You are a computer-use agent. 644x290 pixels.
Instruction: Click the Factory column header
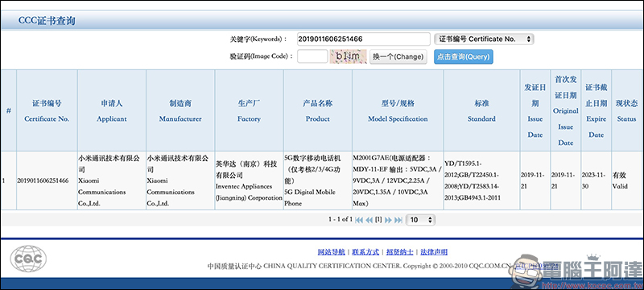pos(249,110)
